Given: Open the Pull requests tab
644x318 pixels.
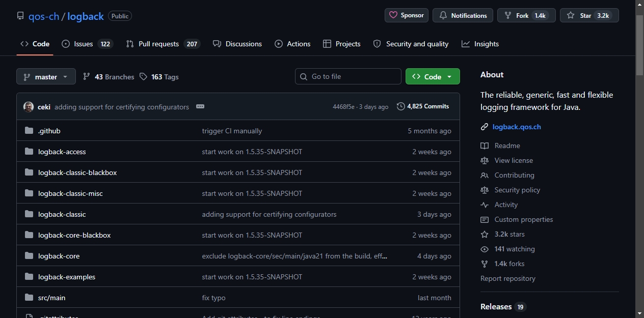Looking at the screenshot, I should pos(163,44).
